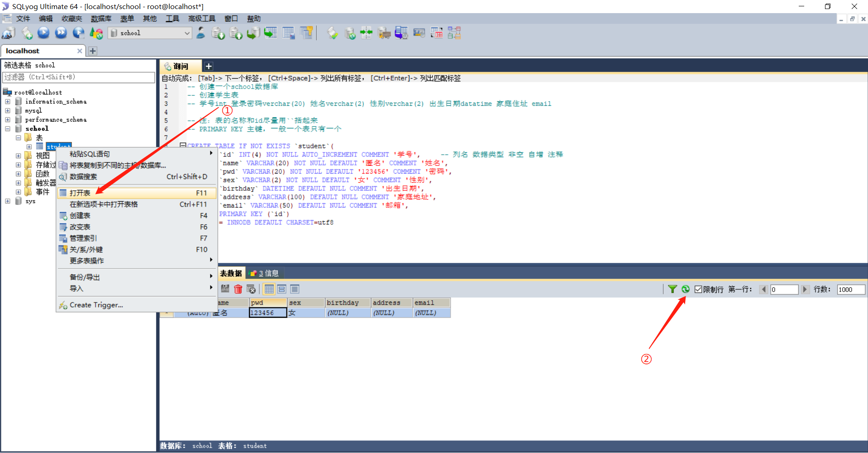868x453 pixels.
Task: Click the execute query play icon
Action: pos(43,33)
